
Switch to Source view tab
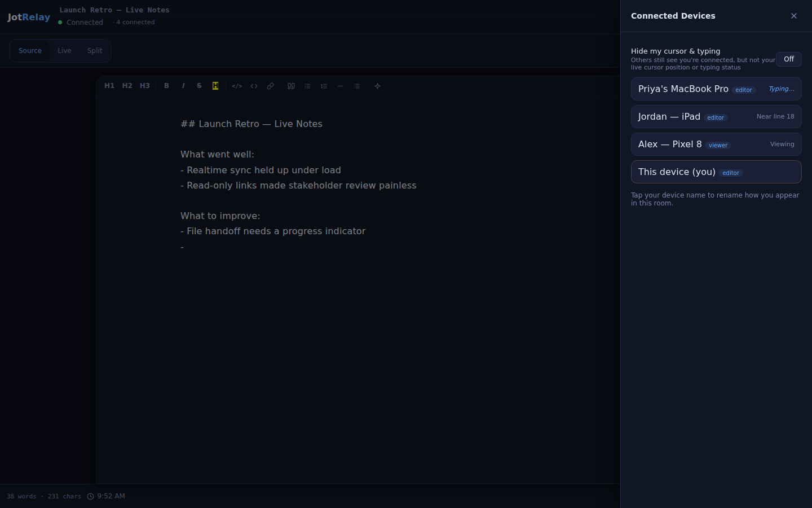point(30,51)
